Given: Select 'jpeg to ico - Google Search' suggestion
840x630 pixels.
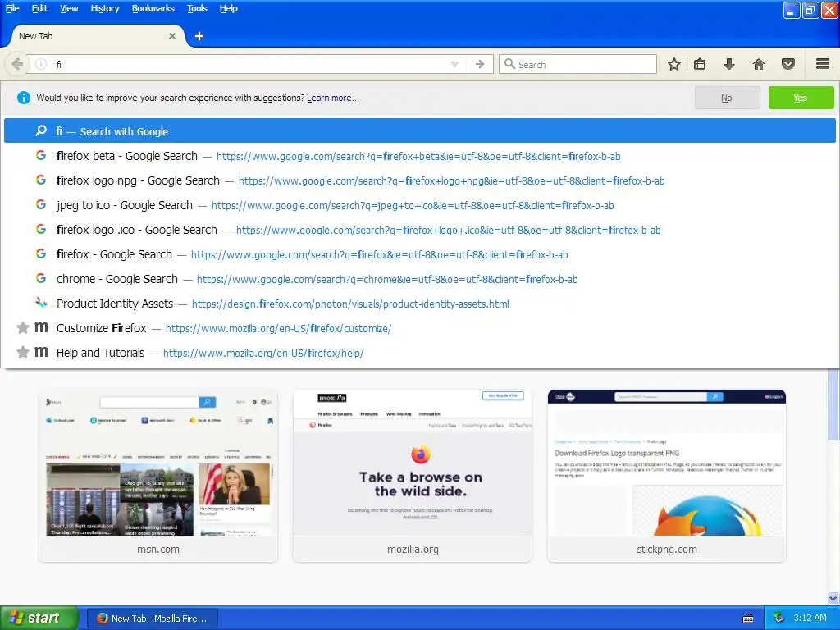Looking at the screenshot, I should pos(419,205).
